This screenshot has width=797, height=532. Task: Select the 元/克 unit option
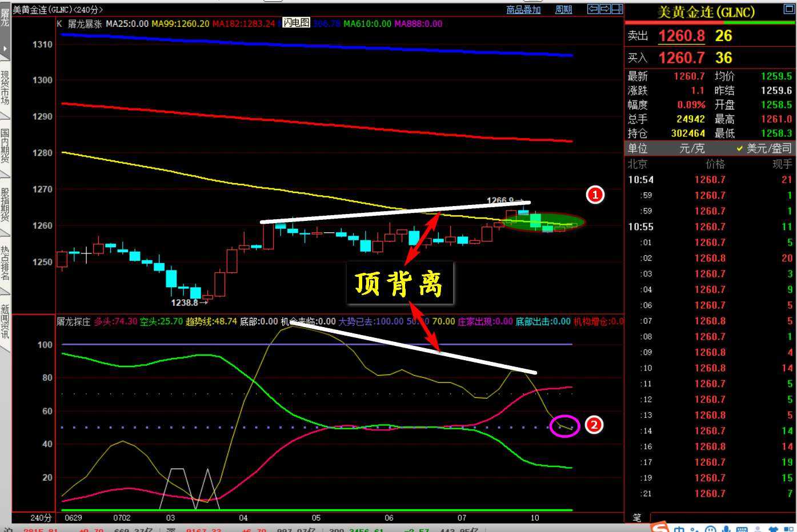pyautogui.click(x=692, y=148)
